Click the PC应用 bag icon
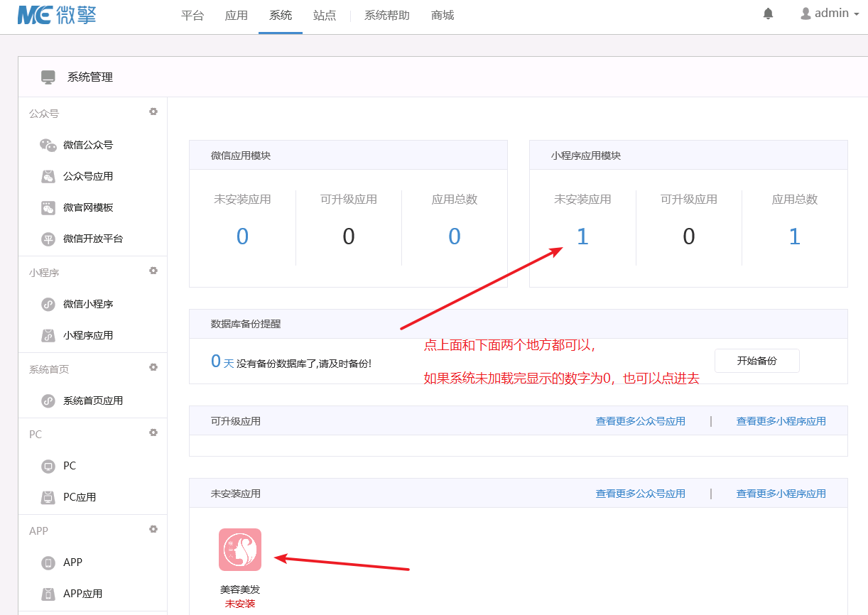The height and width of the screenshot is (615, 868). (x=48, y=497)
